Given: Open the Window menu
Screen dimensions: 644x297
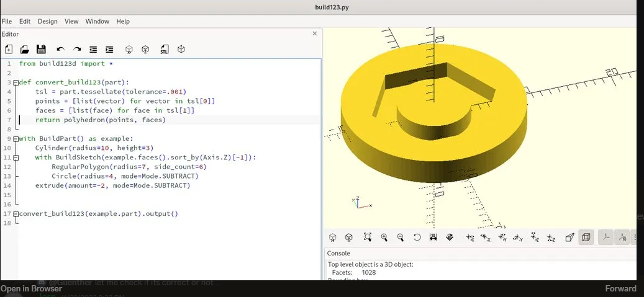Looking at the screenshot, I should [x=97, y=21].
